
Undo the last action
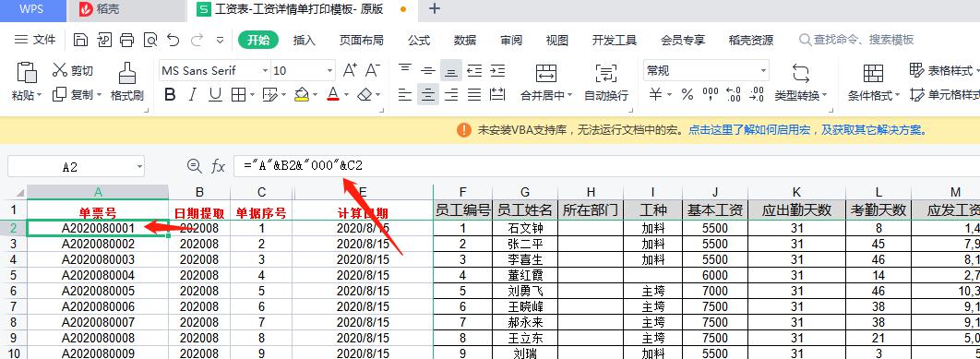(x=173, y=40)
